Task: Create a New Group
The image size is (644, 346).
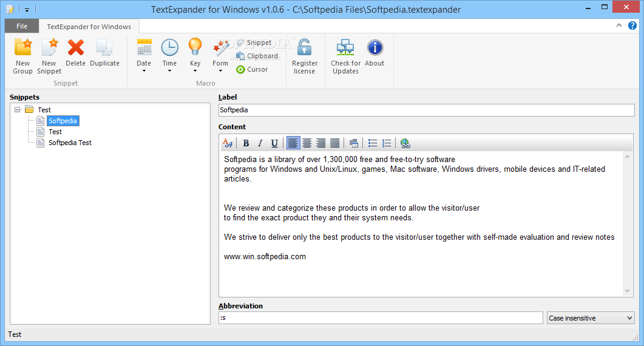Action: coord(23,56)
